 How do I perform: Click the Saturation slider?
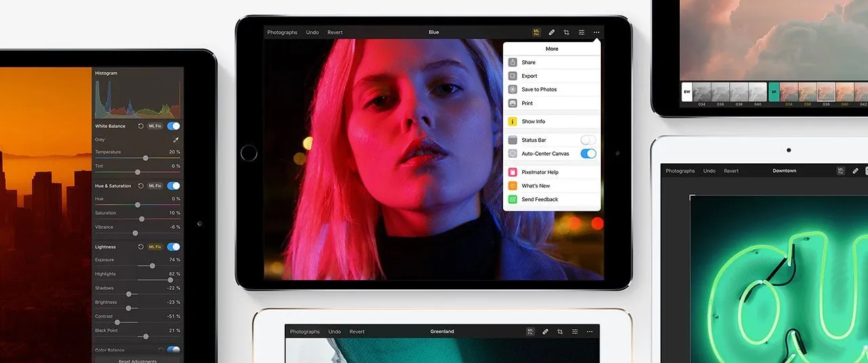138,219
